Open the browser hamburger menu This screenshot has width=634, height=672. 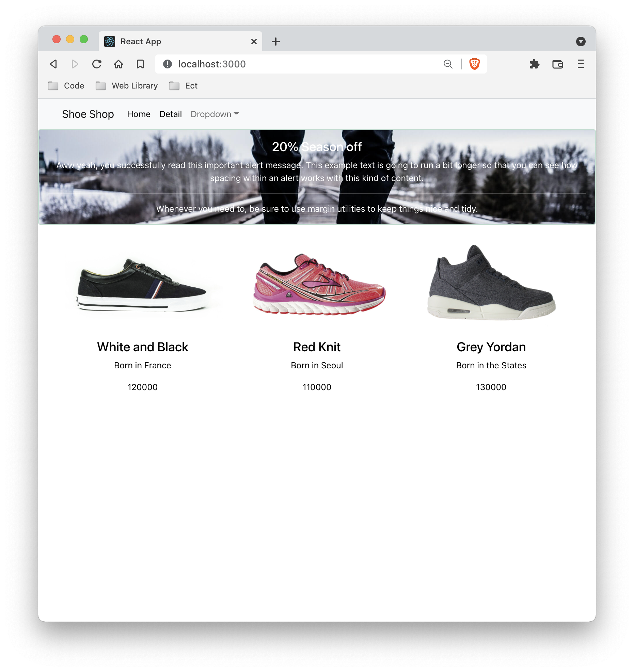click(x=581, y=64)
